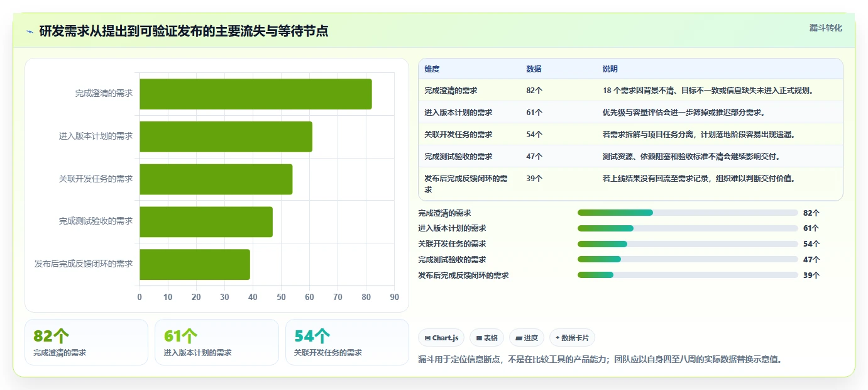Click the description starting 18 个需求因背景不清
This screenshot has height=390, width=868.
tap(708, 90)
